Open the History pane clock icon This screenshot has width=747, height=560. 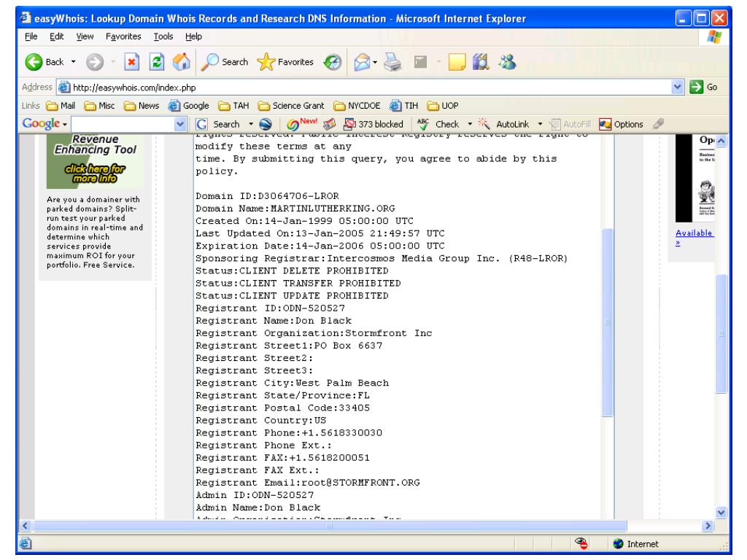[333, 62]
